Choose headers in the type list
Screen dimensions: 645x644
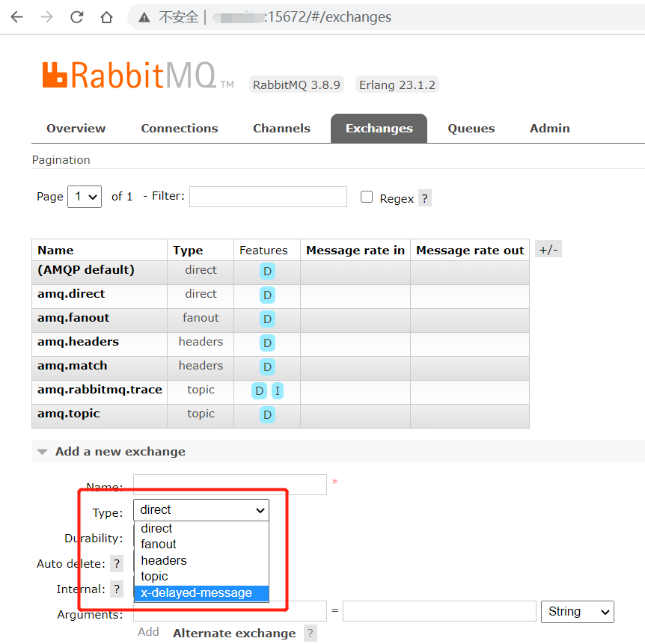click(x=201, y=560)
